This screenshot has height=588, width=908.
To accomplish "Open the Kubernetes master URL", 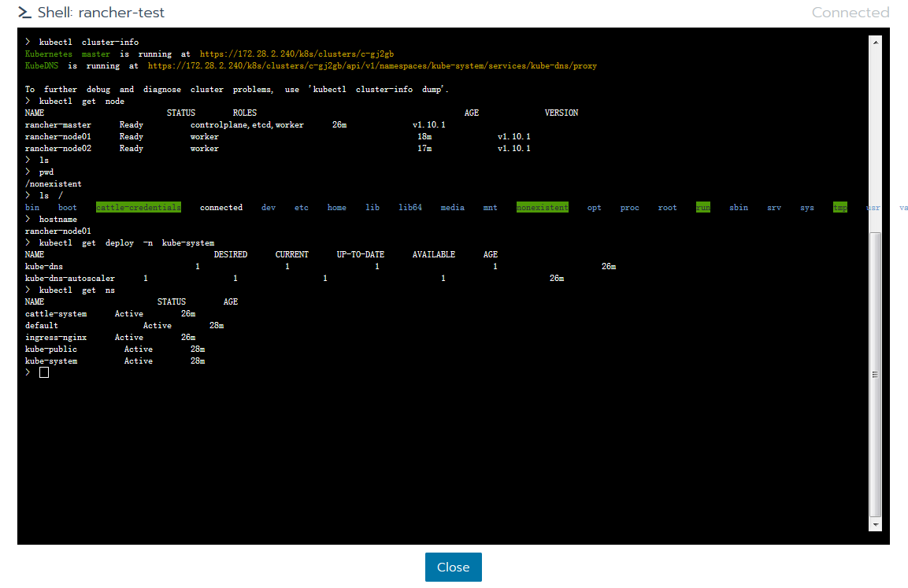I will (296, 54).
